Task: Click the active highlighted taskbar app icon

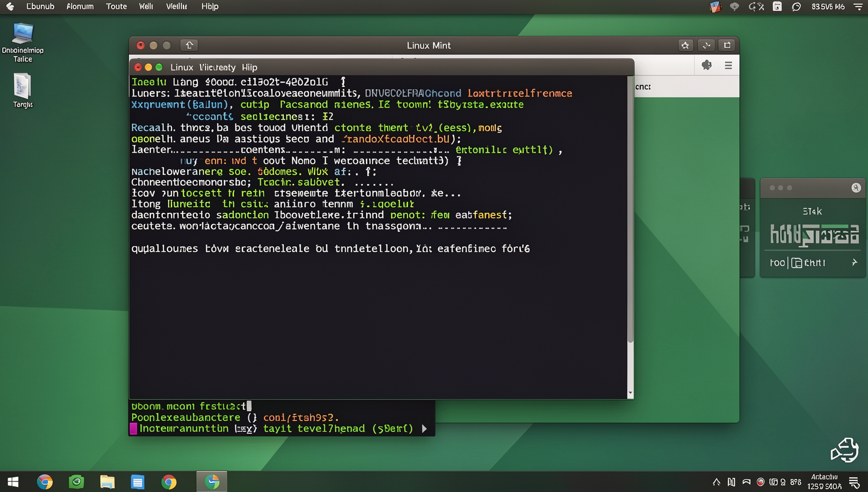Action: [212, 482]
